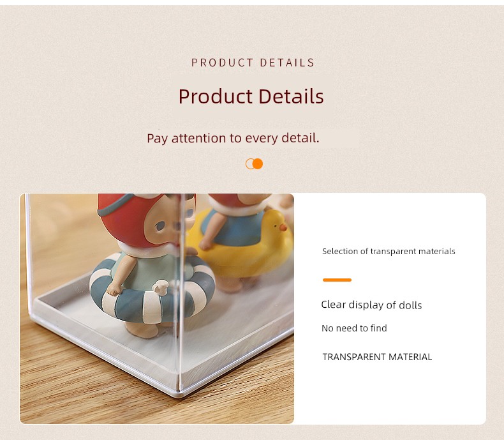
Task: Select the large 'Product Details' heading
Action: tap(251, 96)
